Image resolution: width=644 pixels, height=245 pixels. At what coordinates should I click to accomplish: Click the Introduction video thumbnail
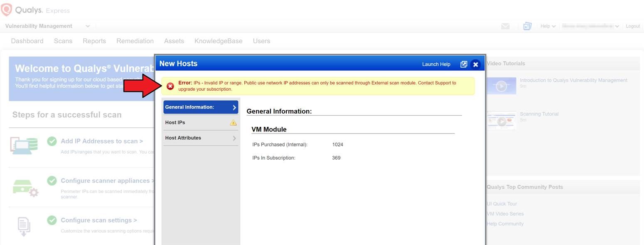(501, 86)
